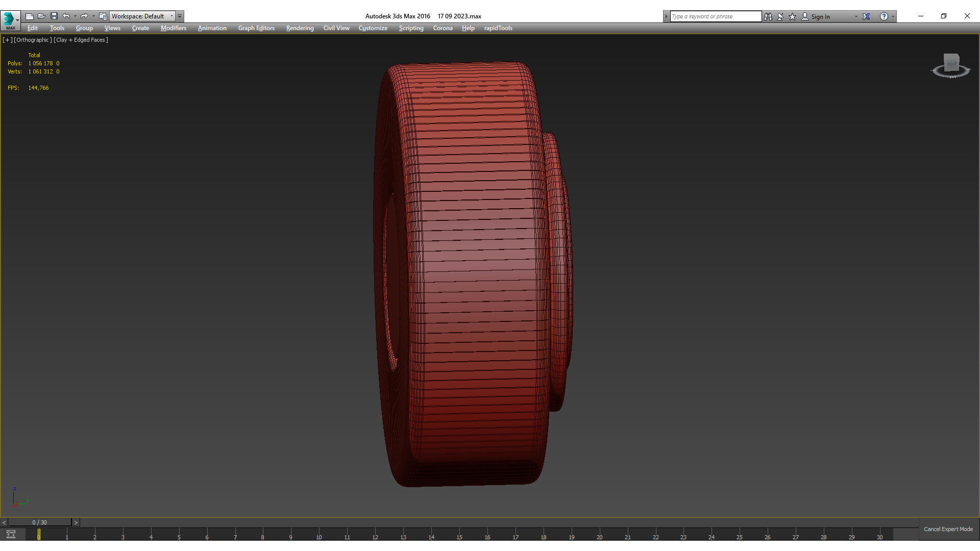
Task: Open the Sign In dropdown arrow
Action: coord(856,16)
